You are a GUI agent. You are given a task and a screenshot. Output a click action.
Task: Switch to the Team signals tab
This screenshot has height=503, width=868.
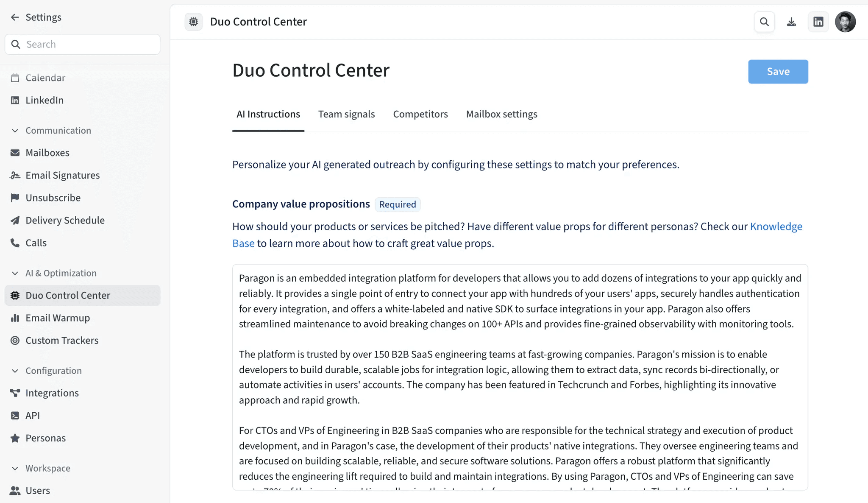[x=346, y=114]
